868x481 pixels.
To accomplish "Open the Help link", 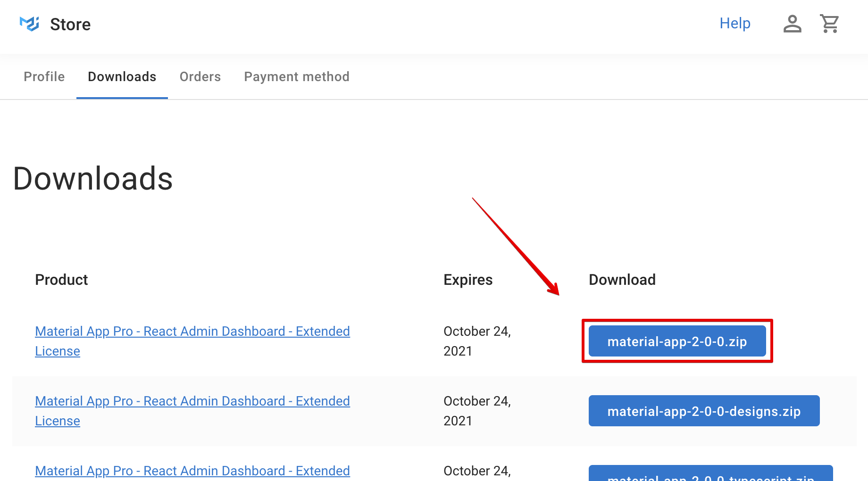I will click(x=735, y=23).
